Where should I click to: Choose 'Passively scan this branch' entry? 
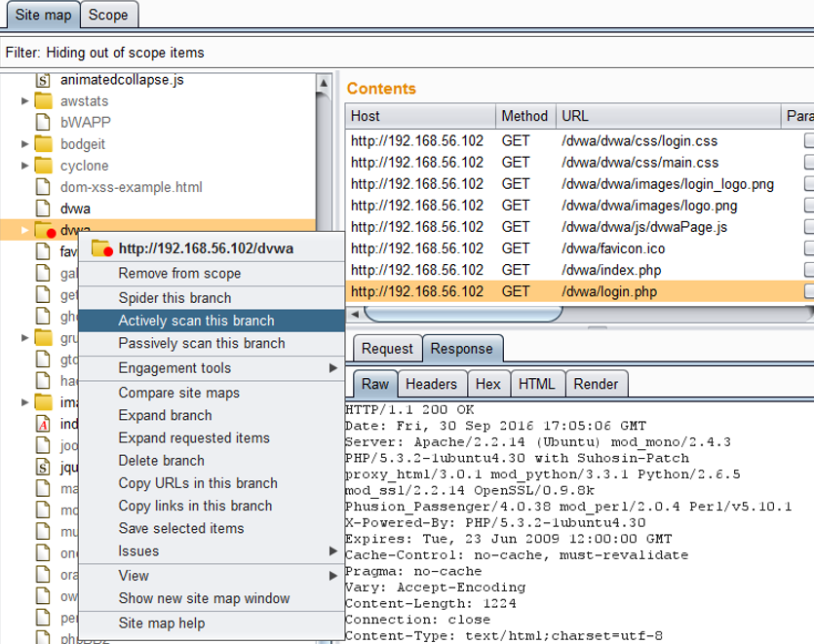pos(212,343)
